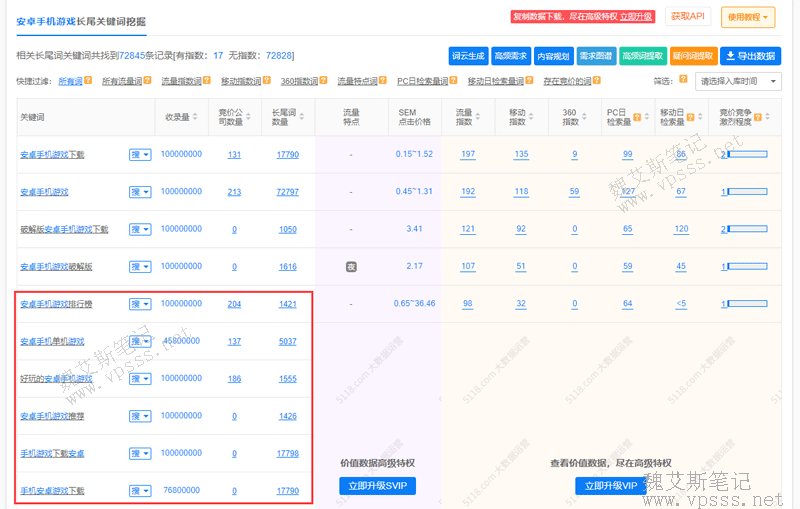Click the 内容规划 button

click(554, 56)
